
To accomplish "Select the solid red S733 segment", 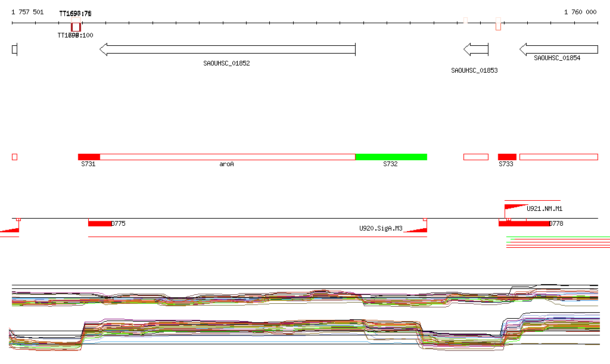I will 507,157.
